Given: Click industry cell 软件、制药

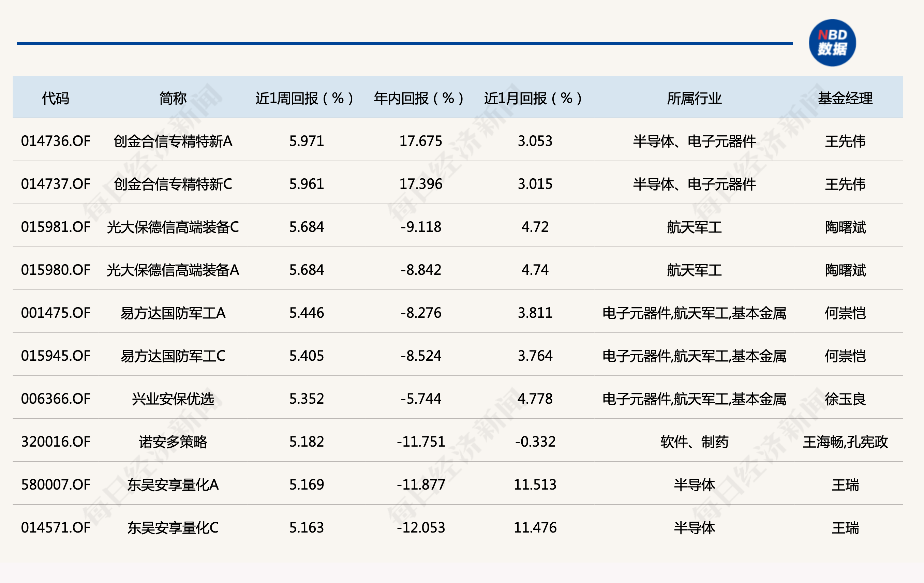Looking at the screenshot, I should (x=694, y=442).
